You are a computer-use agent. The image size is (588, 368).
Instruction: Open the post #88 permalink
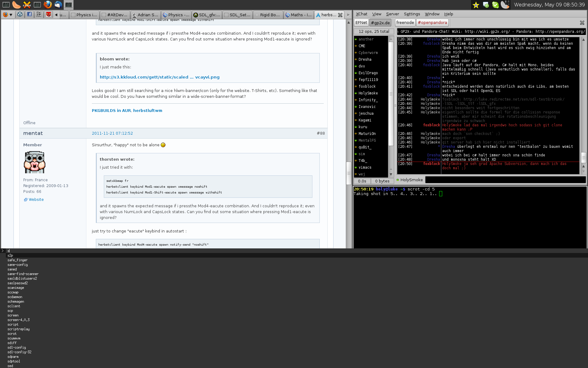321,133
